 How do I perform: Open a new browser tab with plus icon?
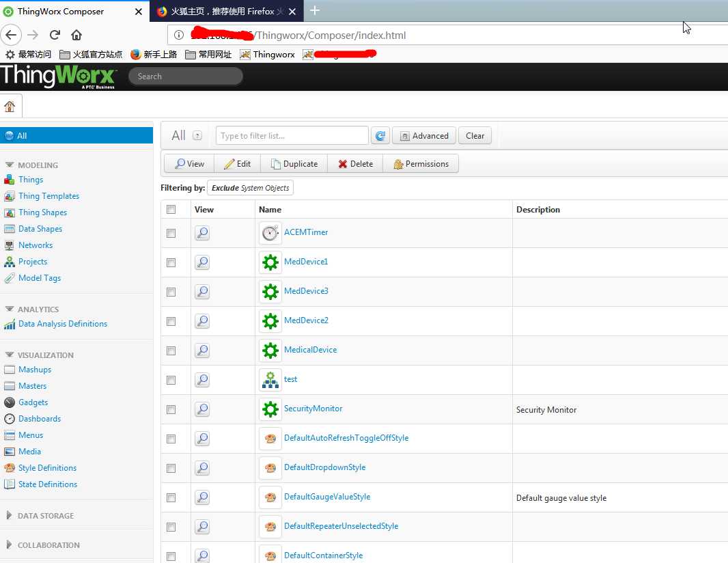click(315, 10)
